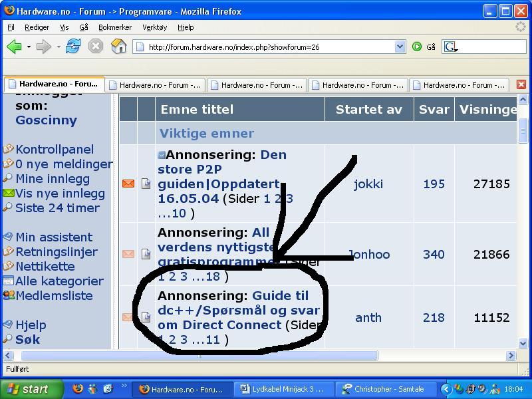Image resolution: width=532 pixels, height=399 pixels.
Task: Open the Vis menu
Action: [65, 27]
